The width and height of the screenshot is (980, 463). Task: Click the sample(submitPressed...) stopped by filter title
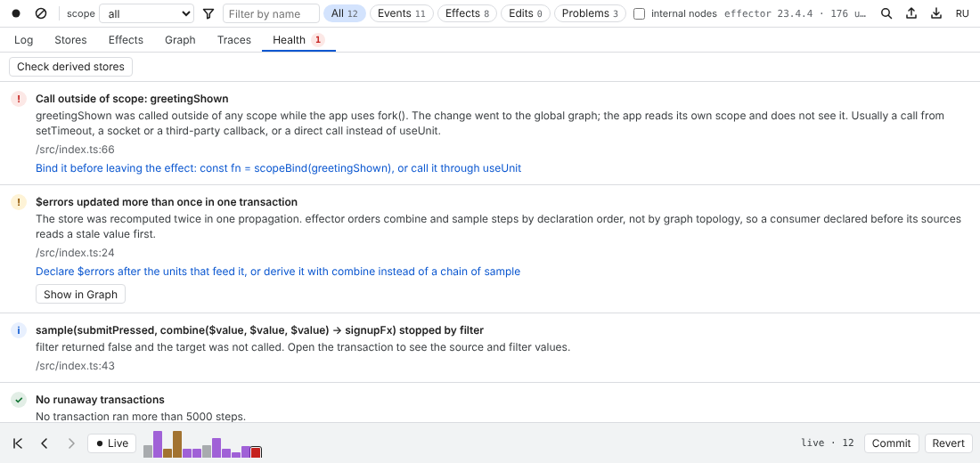pos(260,330)
